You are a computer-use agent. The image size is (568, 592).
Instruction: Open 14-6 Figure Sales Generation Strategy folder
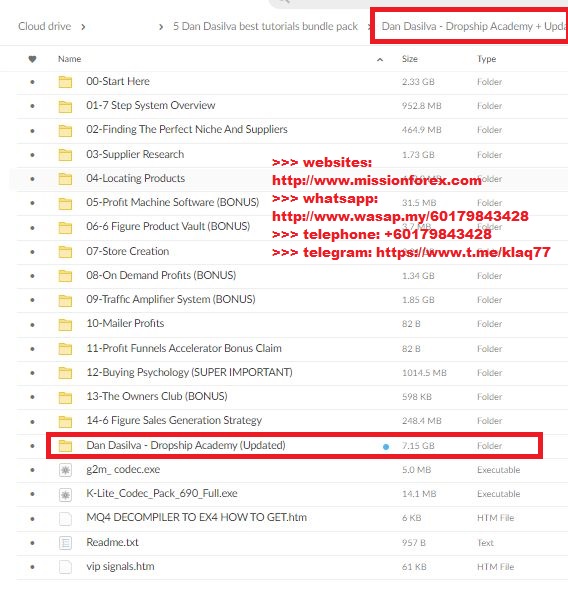(x=174, y=421)
